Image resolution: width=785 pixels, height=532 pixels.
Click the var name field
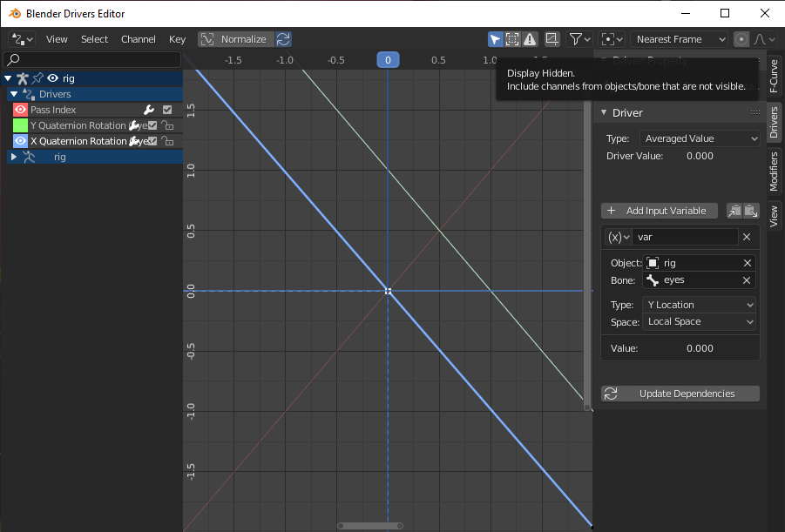(x=686, y=237)
